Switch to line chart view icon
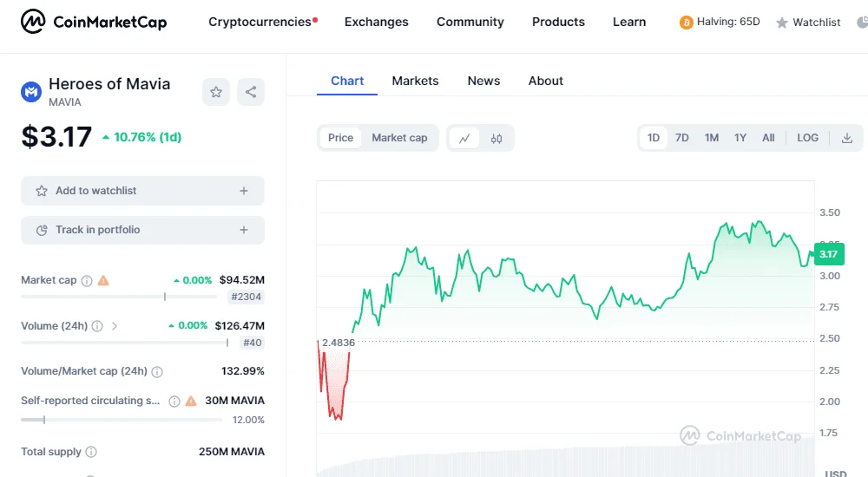Viewport: 868px width, 477px height. pyautogui.click(x=464, y=138)
